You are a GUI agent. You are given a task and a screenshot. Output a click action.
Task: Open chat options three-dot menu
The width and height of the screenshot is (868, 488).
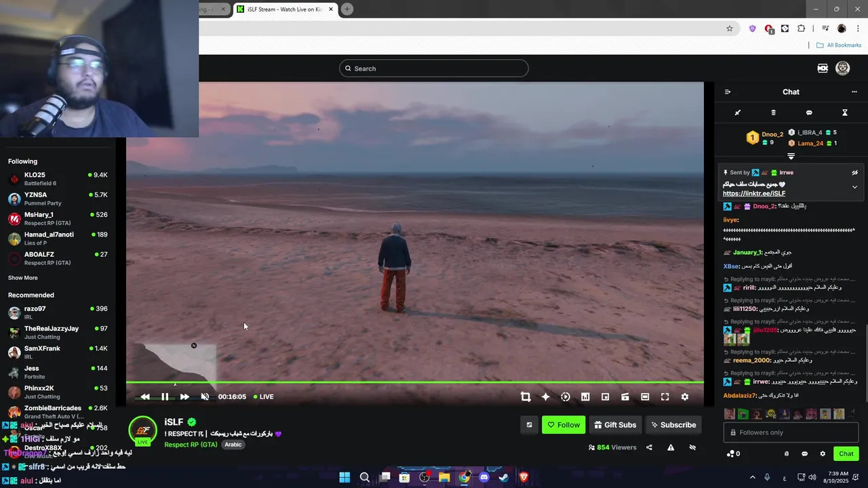[854, 92]
